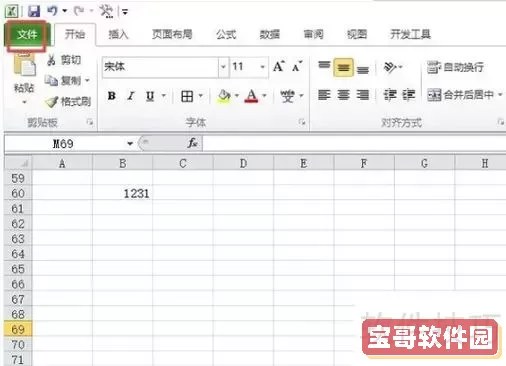Select cell containing 1231

[x=123, y=193]
